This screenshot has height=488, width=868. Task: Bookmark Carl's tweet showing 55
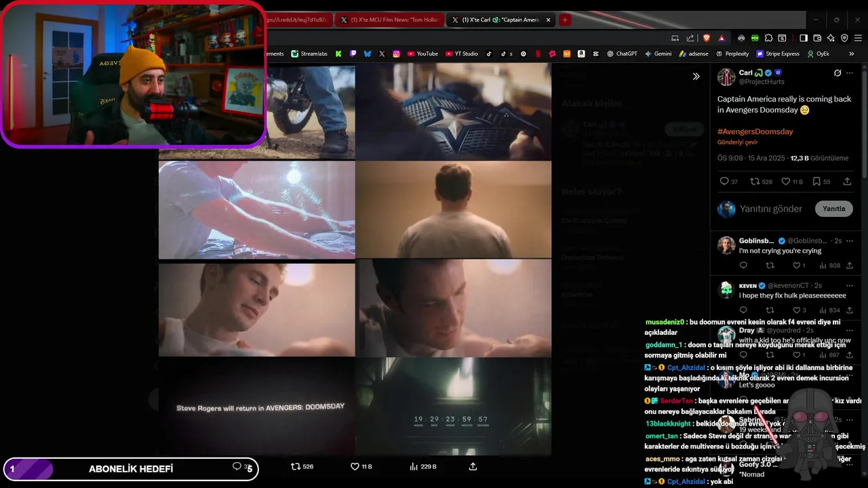[821, 182]
